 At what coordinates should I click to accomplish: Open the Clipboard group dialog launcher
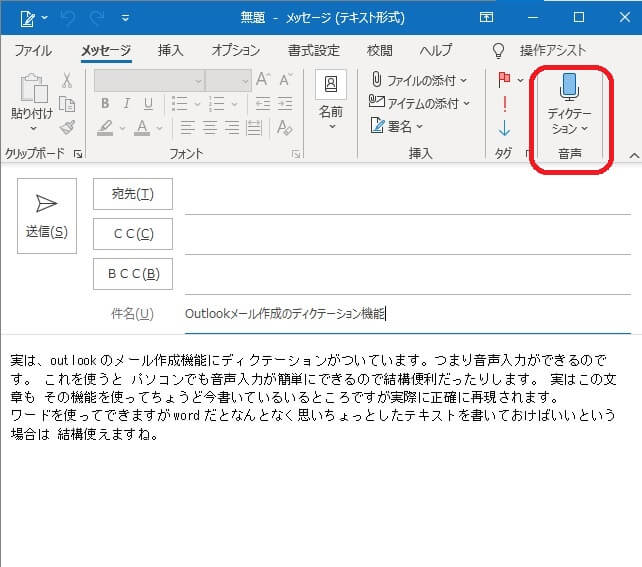[78, 154]
